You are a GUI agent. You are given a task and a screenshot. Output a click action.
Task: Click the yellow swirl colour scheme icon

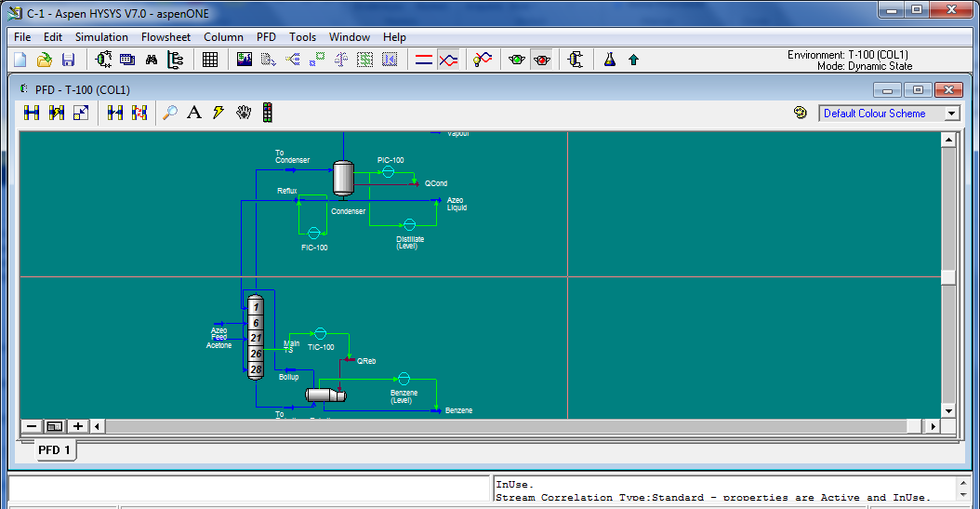[800, 113]
